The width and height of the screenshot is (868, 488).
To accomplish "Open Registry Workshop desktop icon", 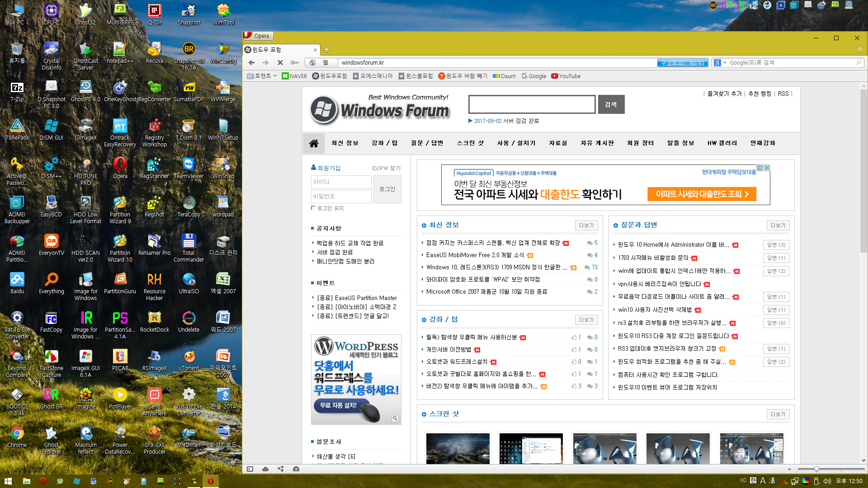I will coord(155,133).
